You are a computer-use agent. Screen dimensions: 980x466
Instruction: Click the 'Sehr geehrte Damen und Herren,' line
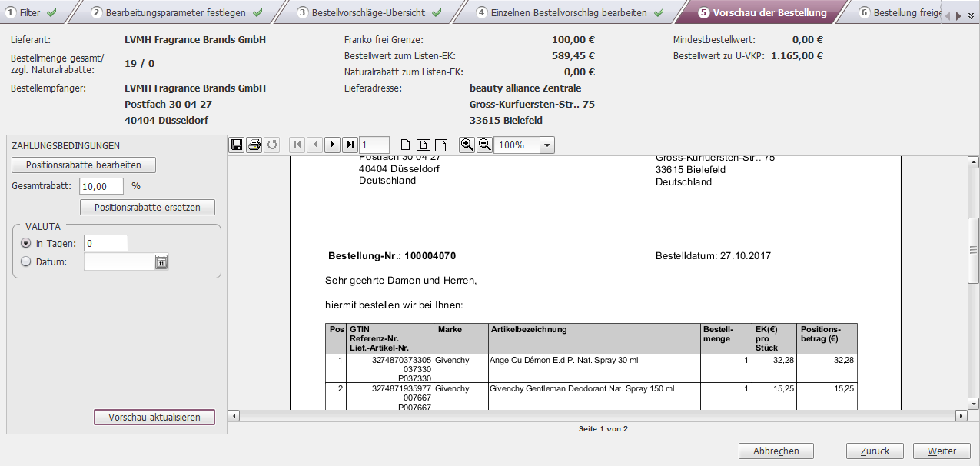[x=401, y=281]
